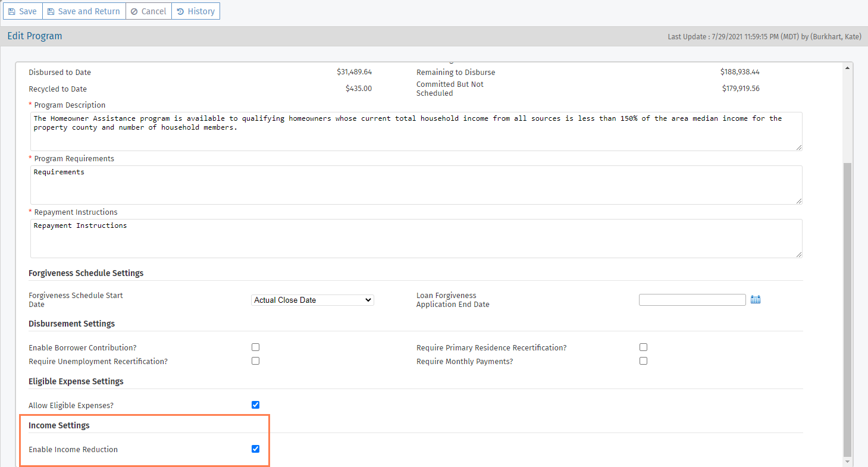Screen dimensions: 868x467
Task: Grab the Program Description resize handle
Action: point(798,147)
